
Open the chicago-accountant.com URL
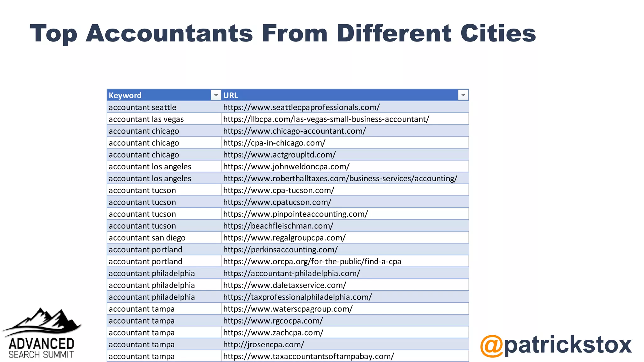[294, 131]
